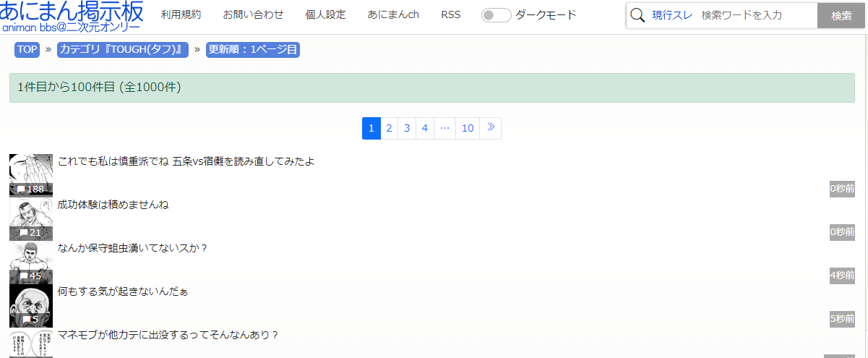Click thumbnail of the 5-comment thread
Image resolution: width=868 pixels, height=358 pixels.
pos(31,305)
